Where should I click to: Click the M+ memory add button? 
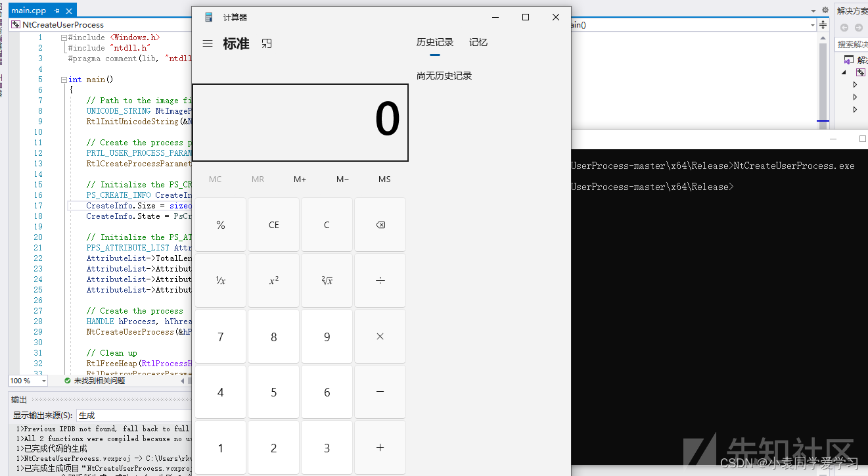coord(300,179)
